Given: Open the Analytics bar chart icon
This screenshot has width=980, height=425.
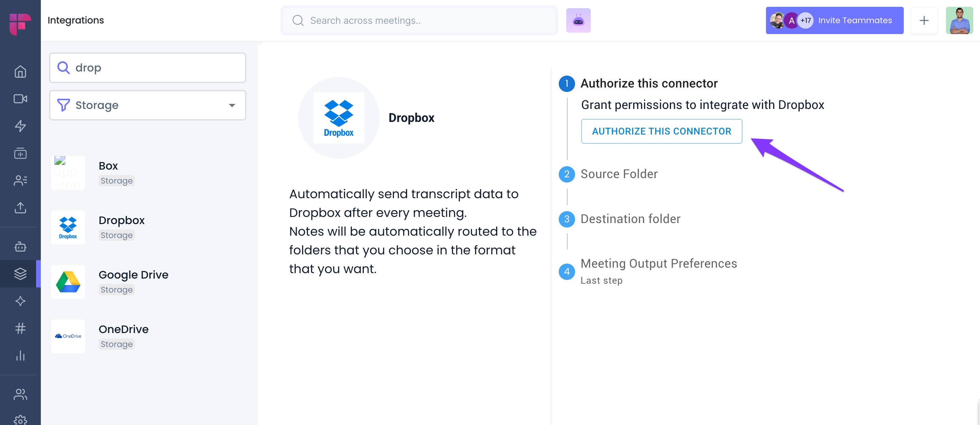Looking at the screenshot, I should (x=19, y=356).
